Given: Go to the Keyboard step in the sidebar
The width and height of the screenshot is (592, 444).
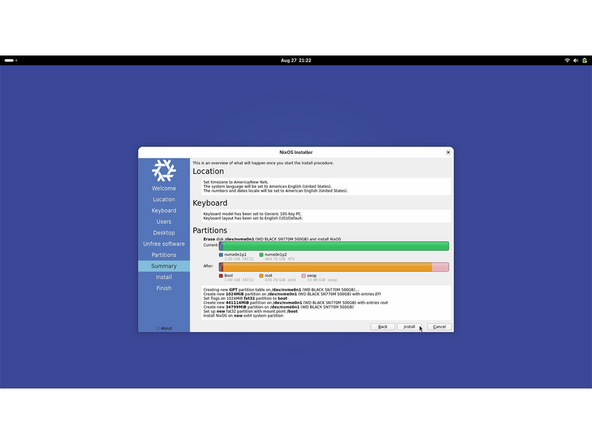Looking at the screenshot, I should (x=164, y=210).
